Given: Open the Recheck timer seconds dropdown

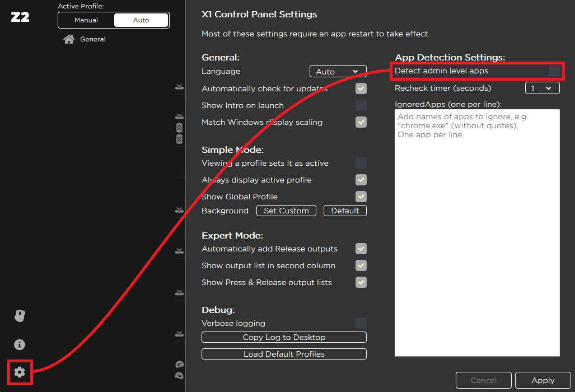Looking at the screenshot, I should tap(543, 88).
